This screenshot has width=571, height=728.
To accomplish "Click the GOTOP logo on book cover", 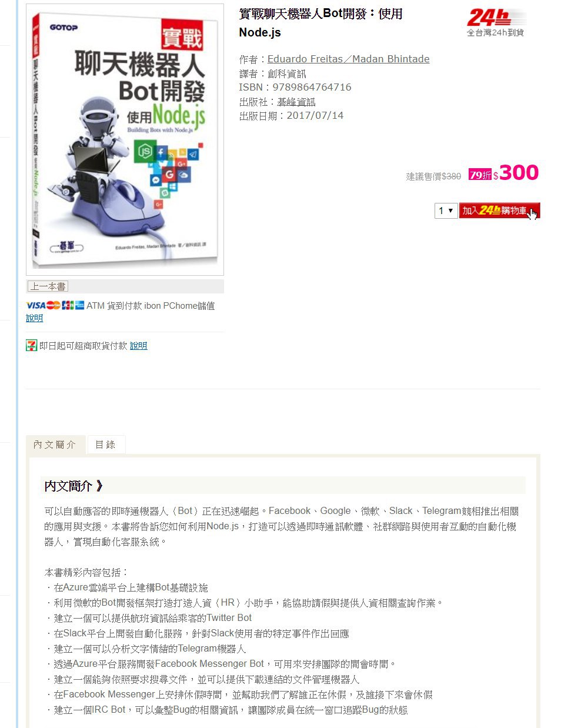I will 64,27.
